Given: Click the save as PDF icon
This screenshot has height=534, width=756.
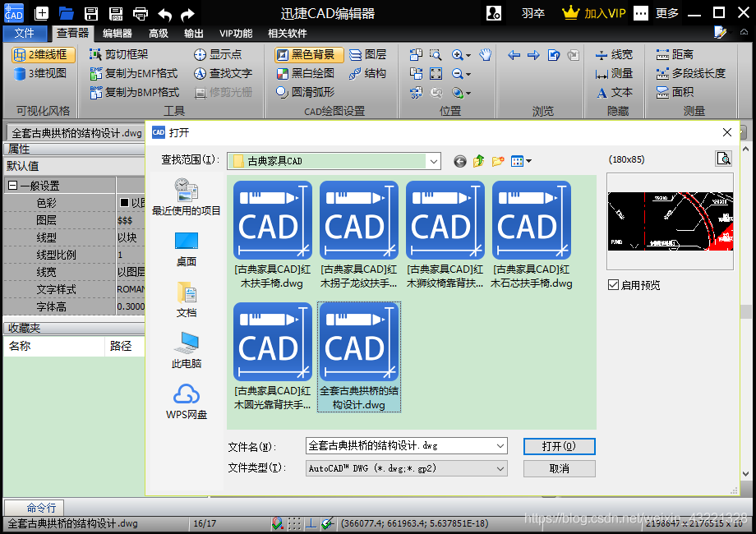Looking at the screenshot, I should point(116,13).
